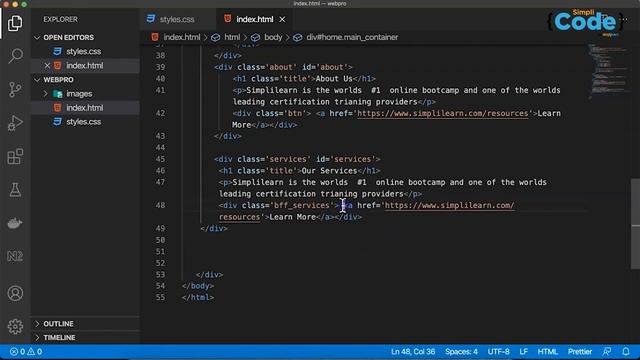Click line number 45 in gutter
The width and height of the screenshot is (640, 360).
coord(160,159)
